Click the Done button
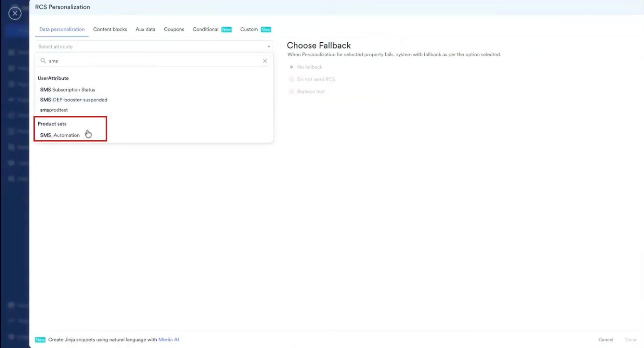Image resolution: width=644 pixels, height=348 pixels. point(631,340)
